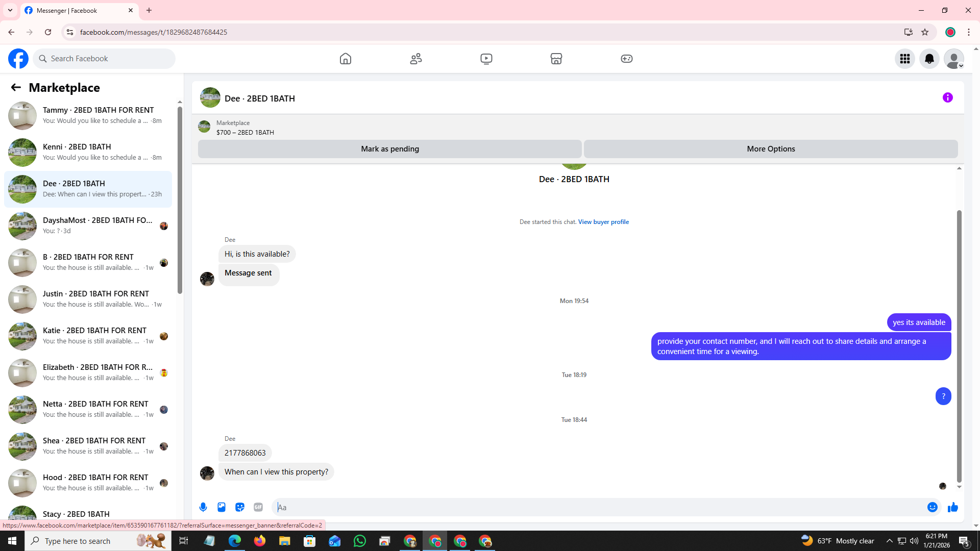The width and height of the screenshot is (980, 551).
Task: Open the Facebook apps menu grid
Action: point(904,59)
